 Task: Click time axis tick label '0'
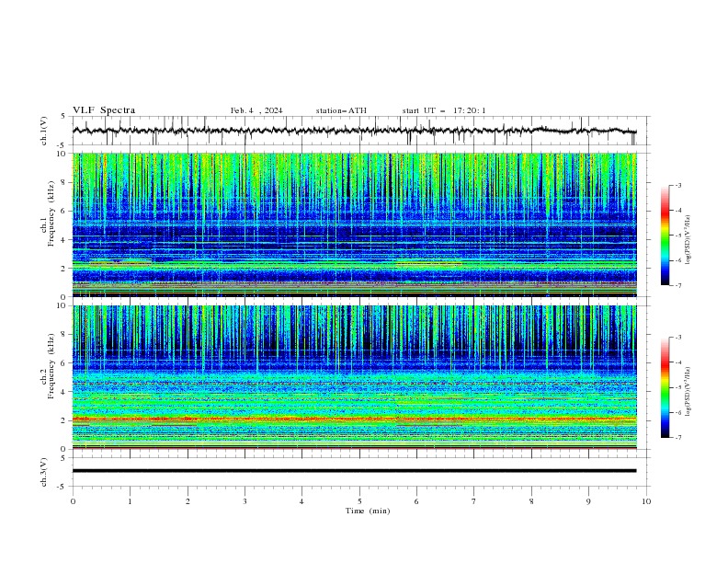73,501
